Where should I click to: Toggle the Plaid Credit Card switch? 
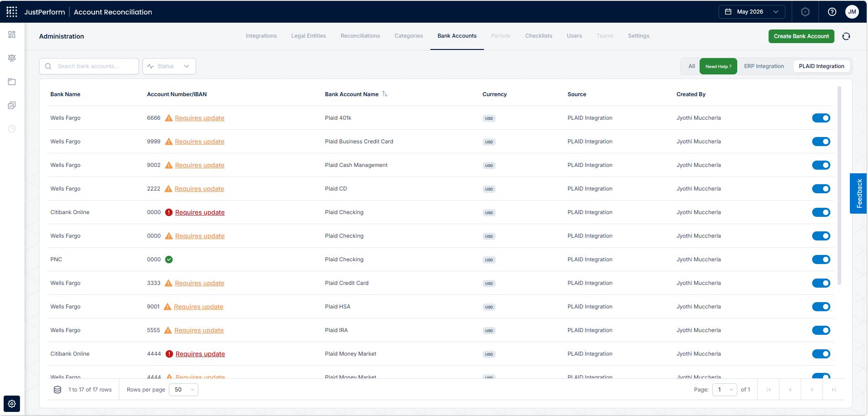click(821, 283)
